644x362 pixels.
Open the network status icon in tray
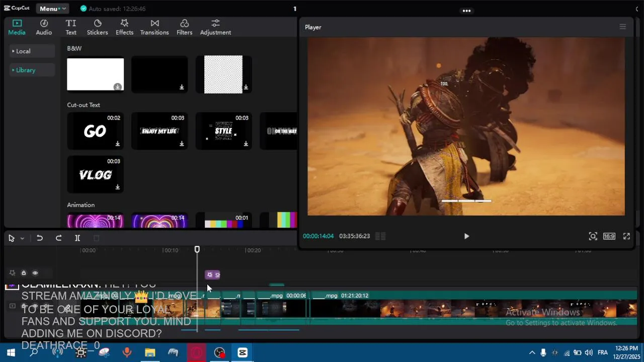pyautogui.click(x=567, y=352)
